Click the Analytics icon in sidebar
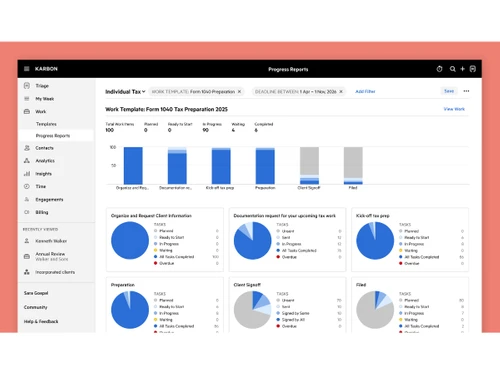500x375 pixels. 27,161
